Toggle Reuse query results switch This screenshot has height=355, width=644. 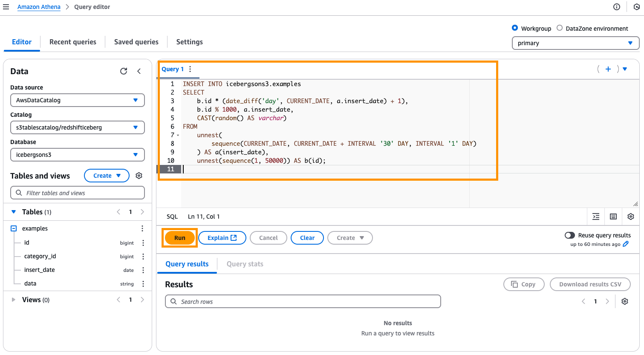[570, 235]
